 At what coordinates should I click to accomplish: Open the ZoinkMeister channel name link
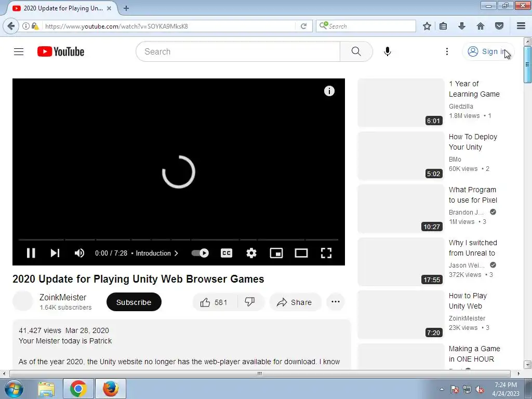[63, 297]
